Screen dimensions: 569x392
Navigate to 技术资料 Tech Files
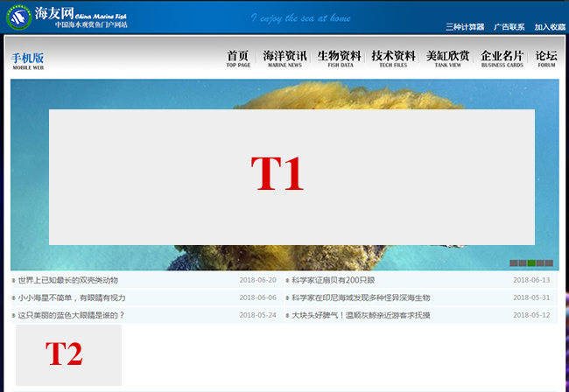(x=393, y=59)
